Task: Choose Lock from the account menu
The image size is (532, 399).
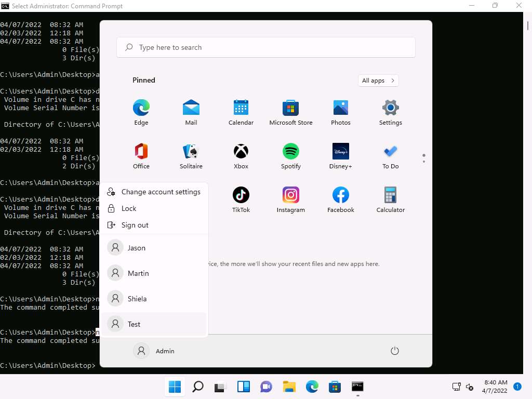Action: pos(128,208)
